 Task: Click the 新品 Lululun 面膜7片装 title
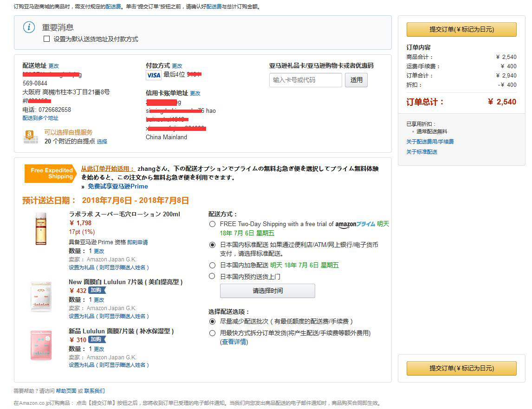click(x=121, y=331)
